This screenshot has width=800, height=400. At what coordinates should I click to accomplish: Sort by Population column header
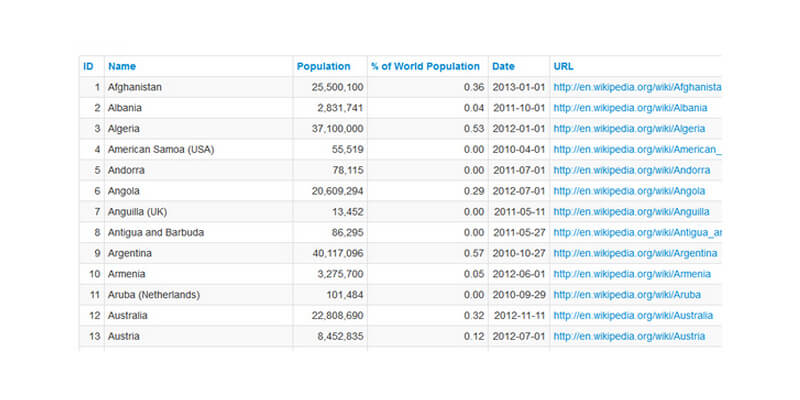323,66
